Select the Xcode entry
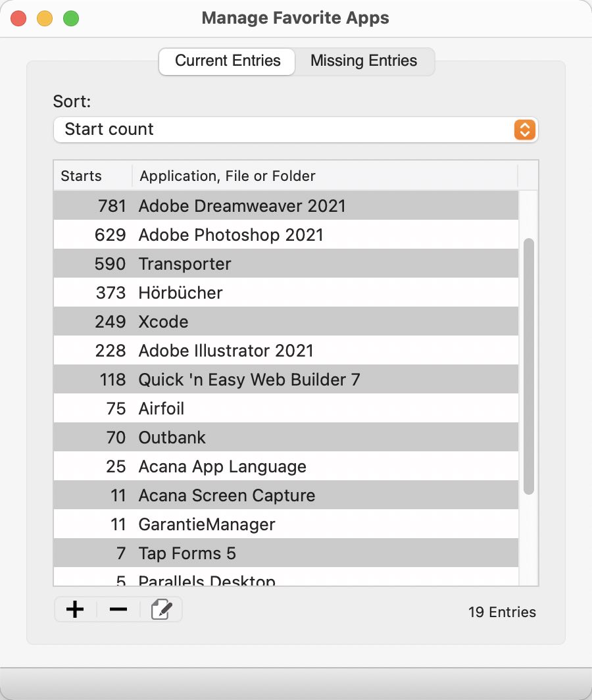 click(x=285, y=322)
